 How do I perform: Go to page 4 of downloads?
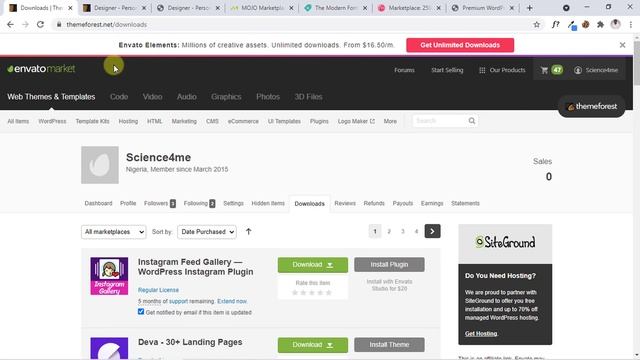(x=416, y=231)
